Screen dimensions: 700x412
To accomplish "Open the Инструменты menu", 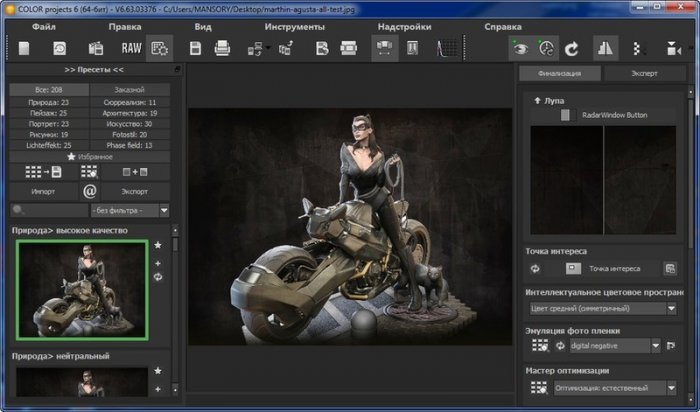I will [x=294, y=26].
